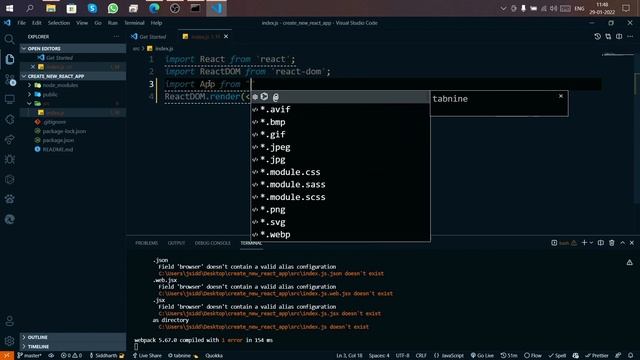Open README.md in the explorer
This screenshot has width=640, height=360.
click(x=58, y=149)
